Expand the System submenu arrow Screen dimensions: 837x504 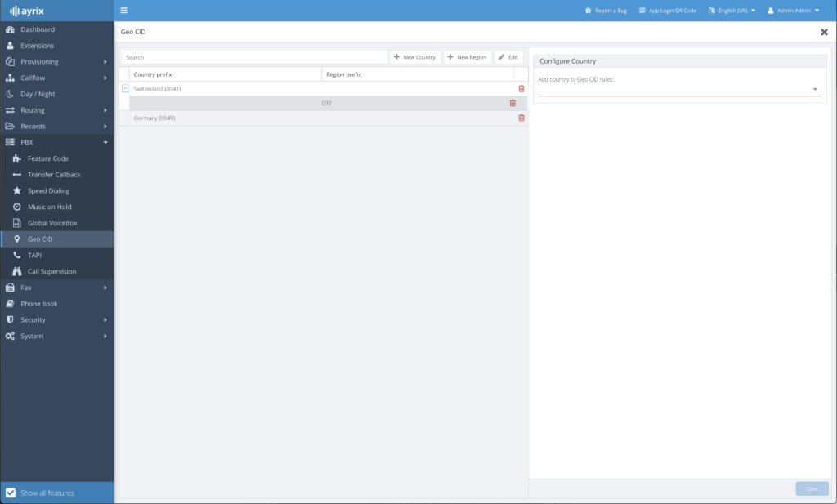coord(105,336)
